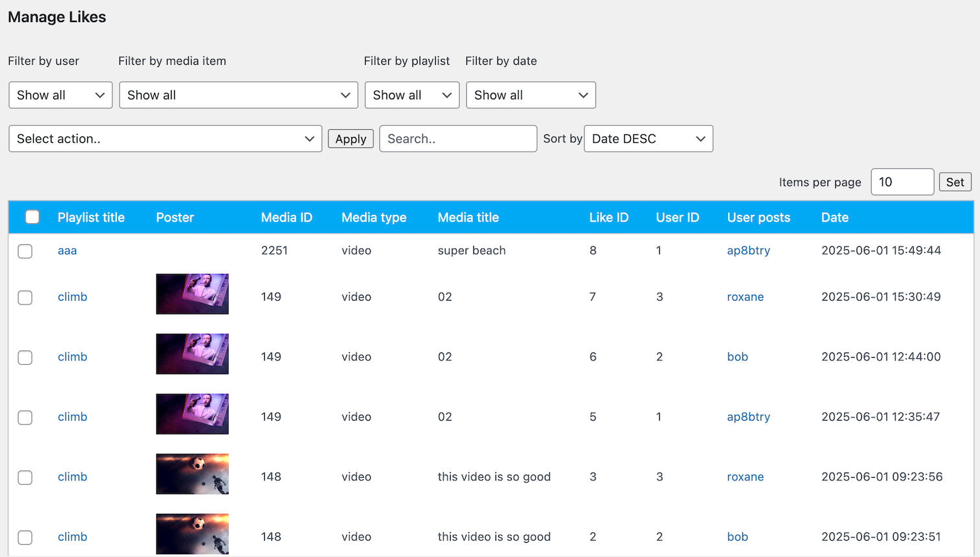Open the 'aaa' playlist link
This screenshot has height=557, width=980.
tap(67, 251)
